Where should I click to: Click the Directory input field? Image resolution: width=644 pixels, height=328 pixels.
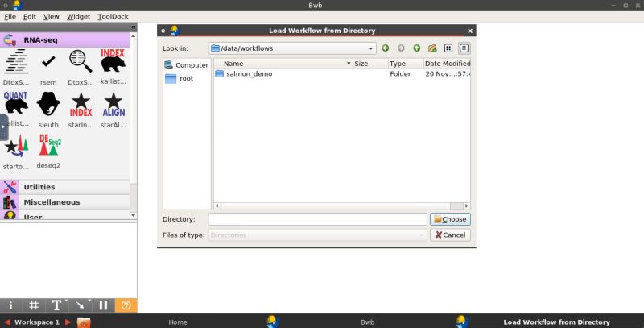317,219
